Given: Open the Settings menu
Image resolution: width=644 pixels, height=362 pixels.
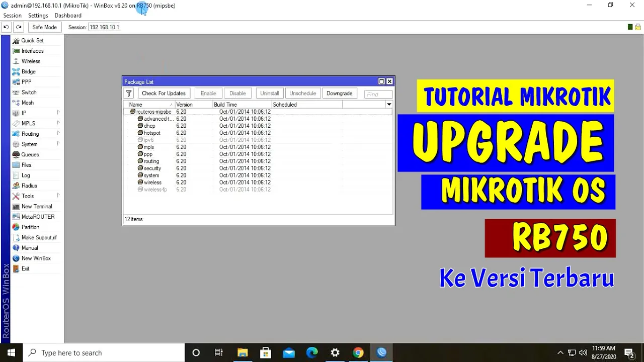Looking at the screenshot, I should click(38, 16).
